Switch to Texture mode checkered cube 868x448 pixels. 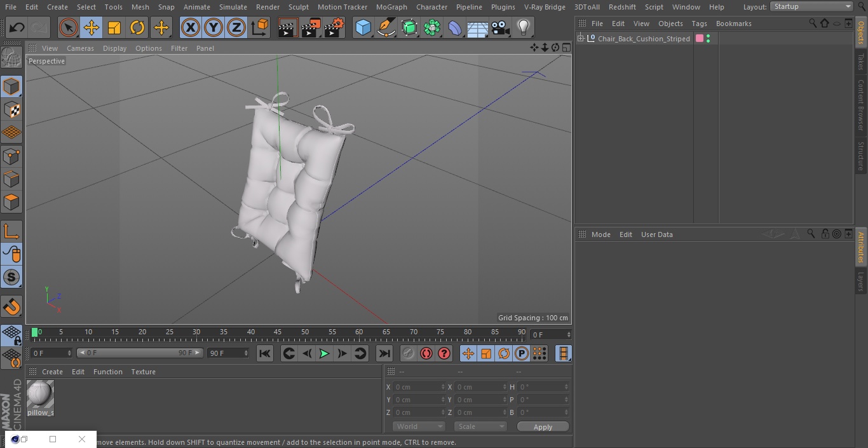(11, 109)
